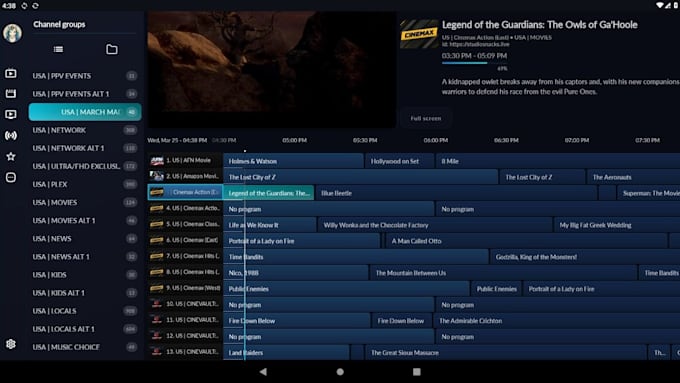Select channel 2. US | Amazon Movi

click(x=185, y=177)
